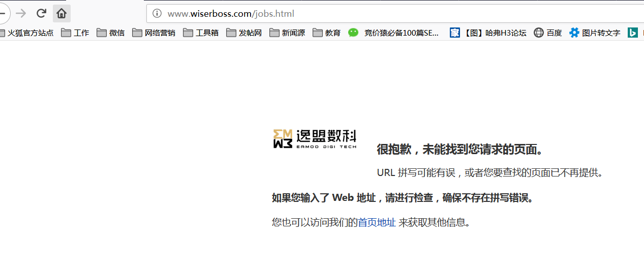Open the 新闻源 bookmark folder
The height and width of the screenshot is (265, 644).
287,33
